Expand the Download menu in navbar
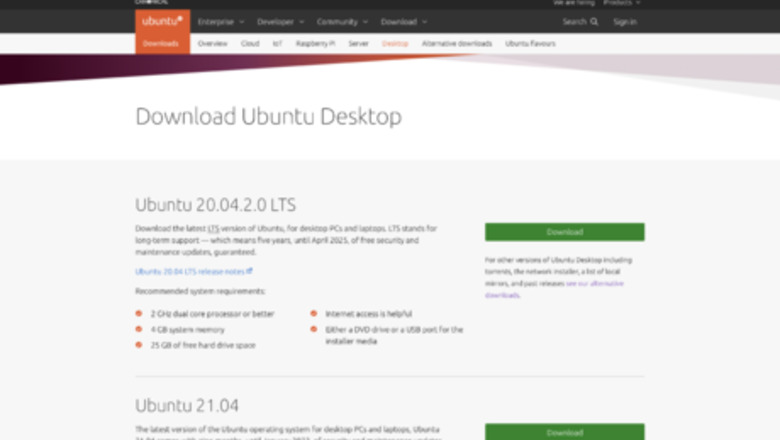Viewport: 780px width, 440px height. 404,22
